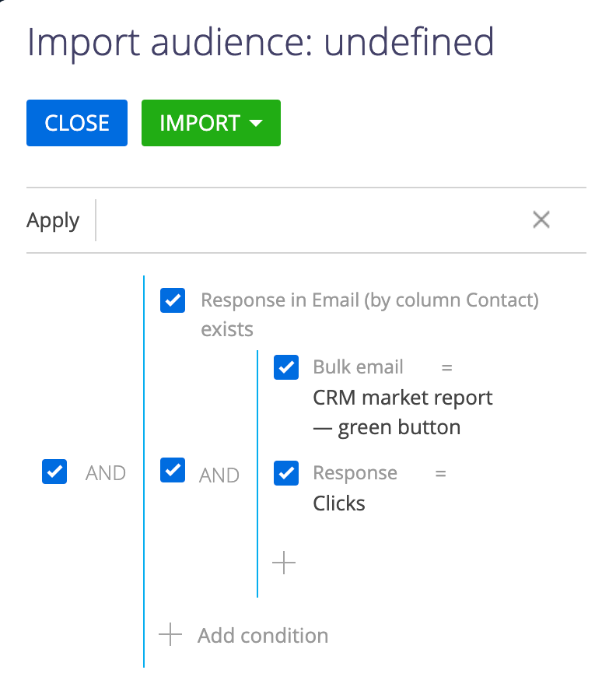Click the X icon to clear the filter
This screenshot has width=616, height=691.
(x=541, y=220)
